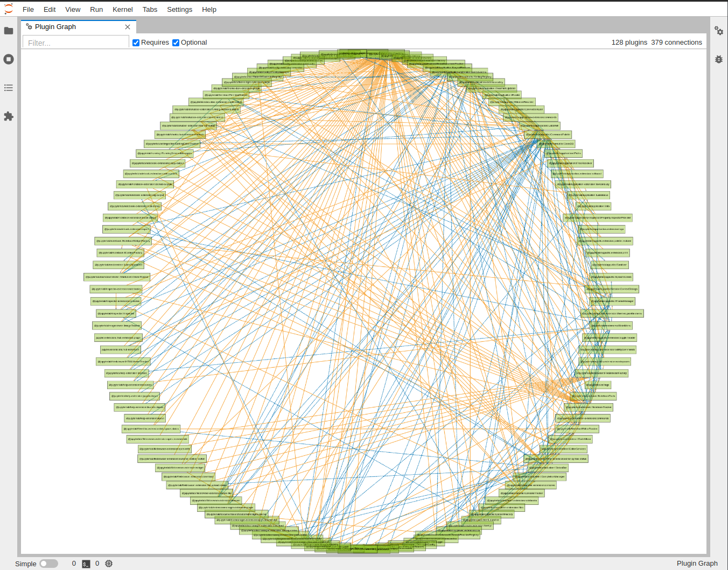This screenshot has width=728, height=570.
Task: Disable Optional connections display
Action: (176, 43)
